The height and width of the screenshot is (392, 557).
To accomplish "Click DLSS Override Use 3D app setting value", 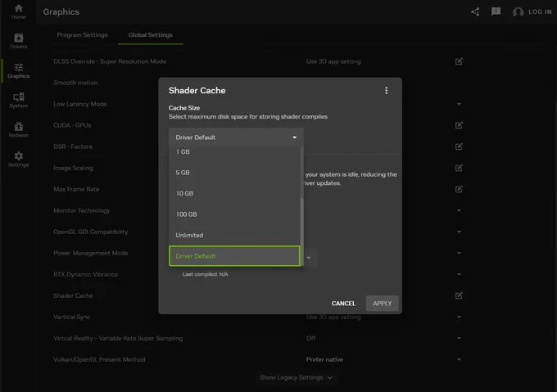I will [333, 61].
